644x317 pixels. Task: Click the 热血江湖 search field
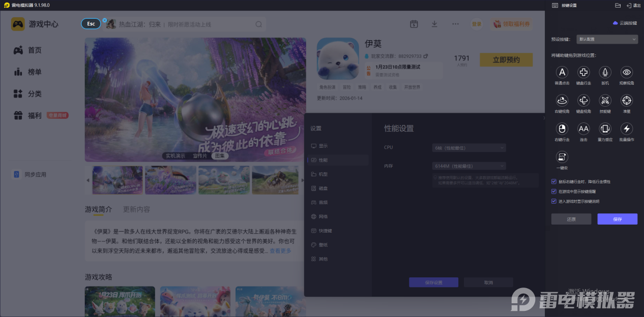point(183,24)
